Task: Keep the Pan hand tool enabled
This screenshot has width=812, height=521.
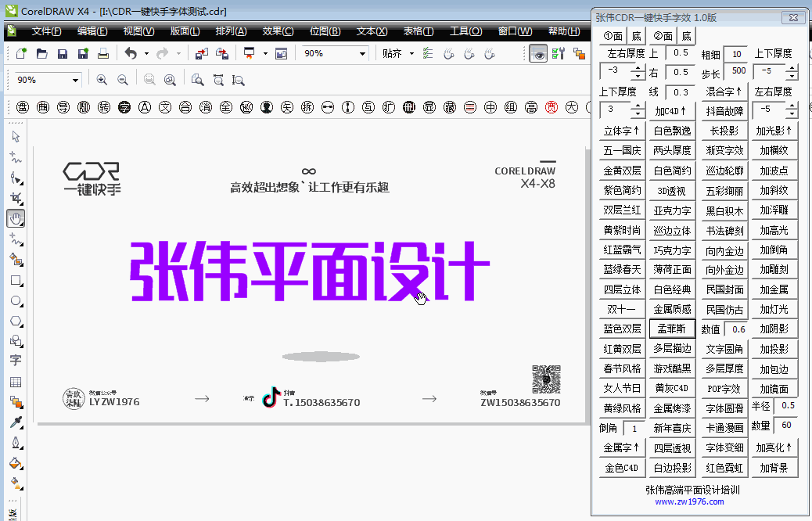Action: (x=16, y=218)
